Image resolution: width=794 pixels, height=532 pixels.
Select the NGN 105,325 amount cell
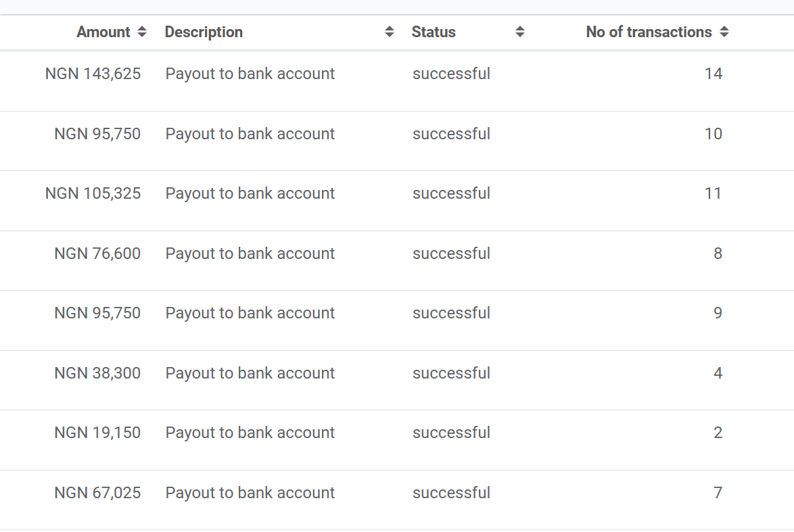(x=93, y=193)
